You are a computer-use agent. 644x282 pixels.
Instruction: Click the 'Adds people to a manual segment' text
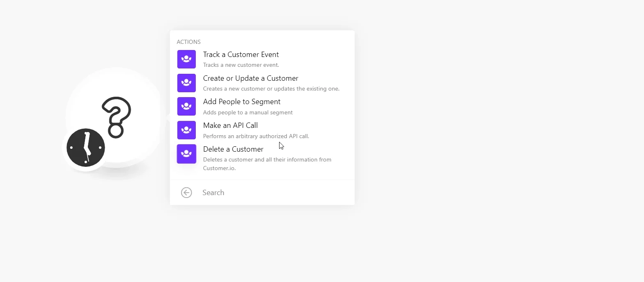tap(248, 112)
